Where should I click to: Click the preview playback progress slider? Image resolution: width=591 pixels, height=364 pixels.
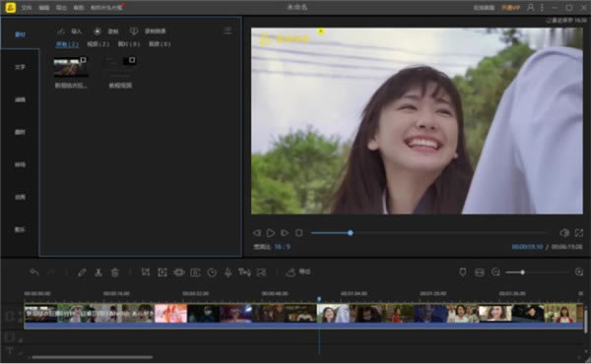428,233
